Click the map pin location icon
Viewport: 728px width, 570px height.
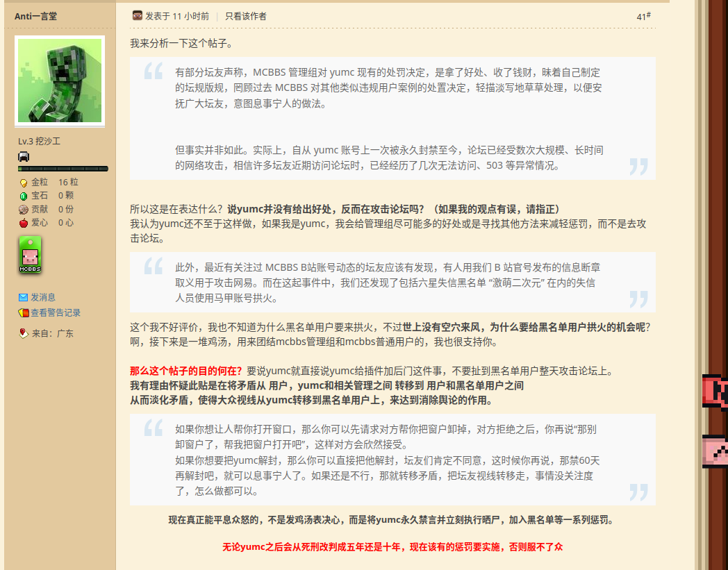coord(23,333)
